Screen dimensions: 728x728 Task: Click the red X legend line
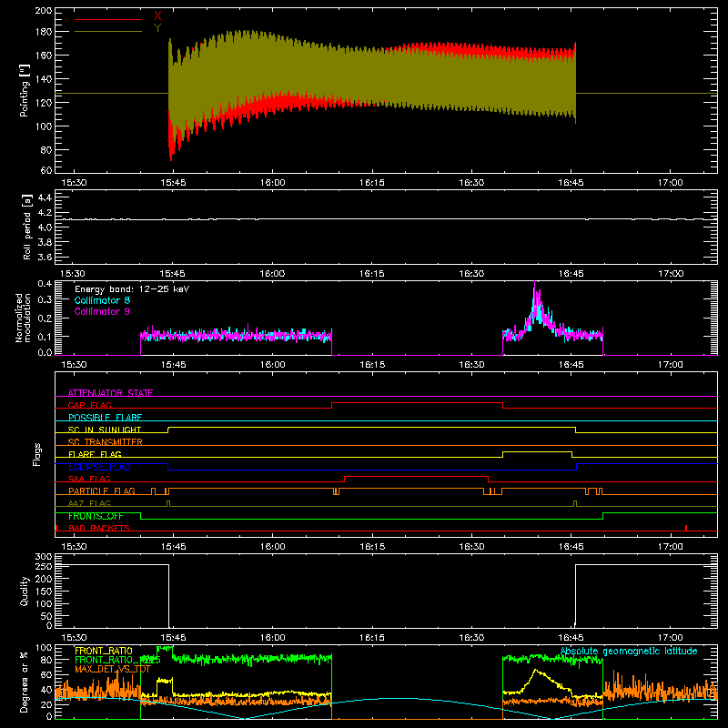click(x=108, y=19)
